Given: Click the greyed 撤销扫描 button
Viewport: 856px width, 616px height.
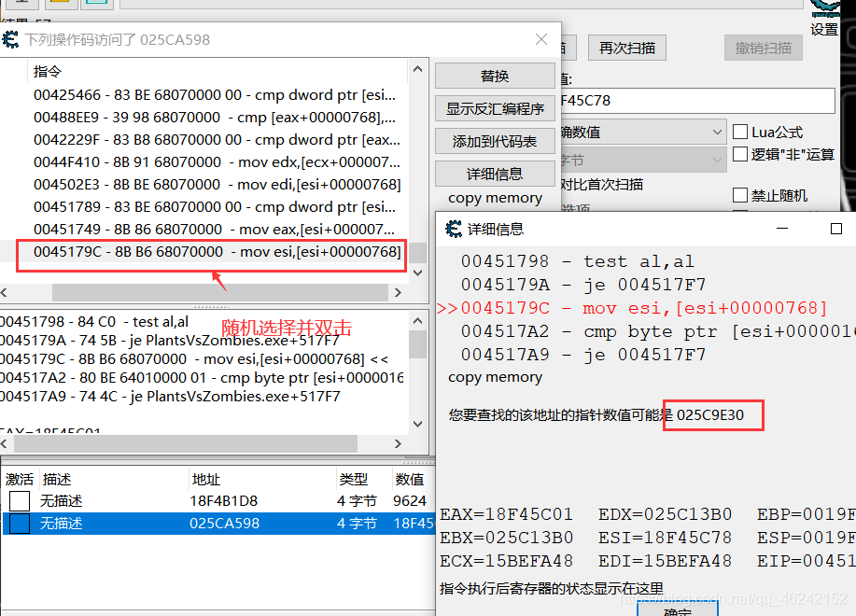Looking at the screenshot, I should [x=764, y=48].
